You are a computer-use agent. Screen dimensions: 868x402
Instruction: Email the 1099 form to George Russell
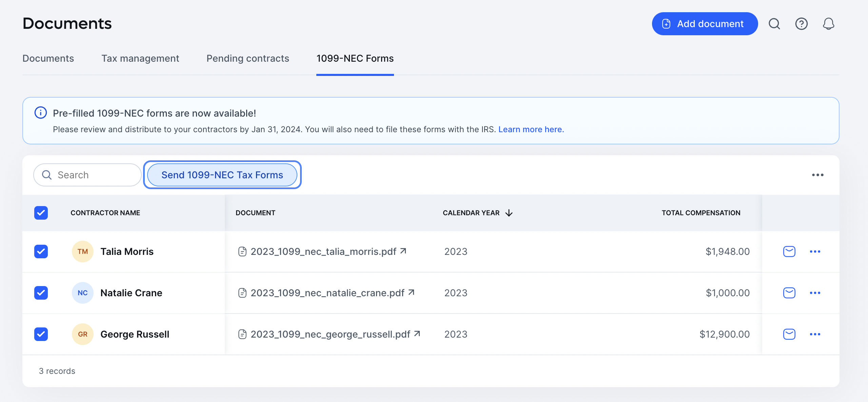point(789,334)
